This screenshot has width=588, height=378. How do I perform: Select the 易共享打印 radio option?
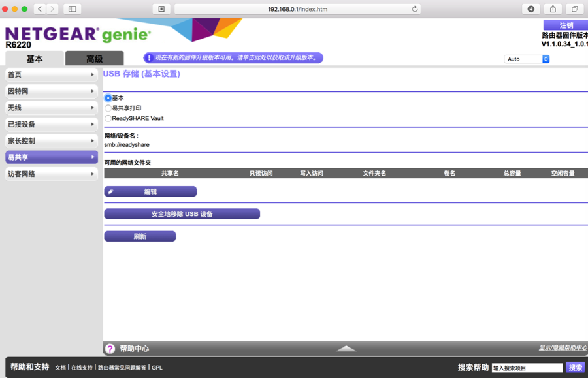click(x=108, y=108)
